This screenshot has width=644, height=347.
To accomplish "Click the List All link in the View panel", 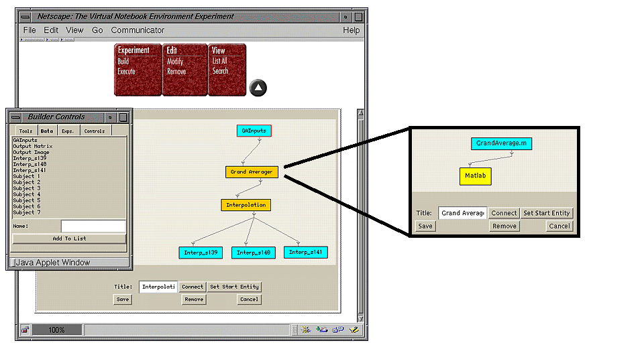I will point(220,62).
